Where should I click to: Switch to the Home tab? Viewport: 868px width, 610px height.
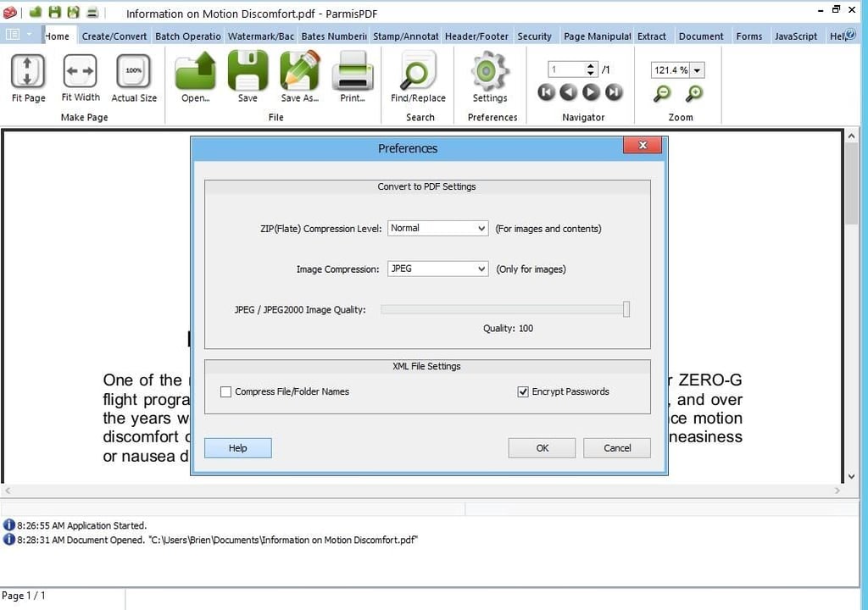click(x=57, y=36)
